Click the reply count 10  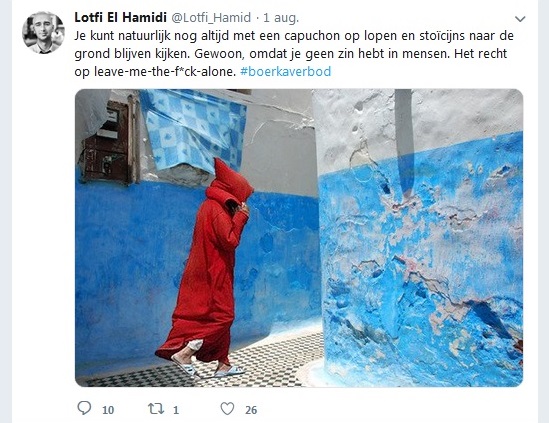[108, 410]
